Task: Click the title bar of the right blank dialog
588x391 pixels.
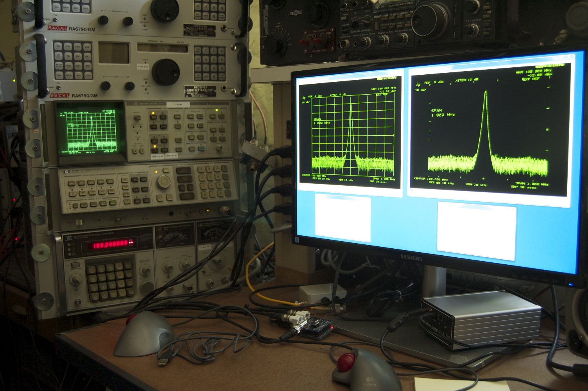Action: pos(476,205)
